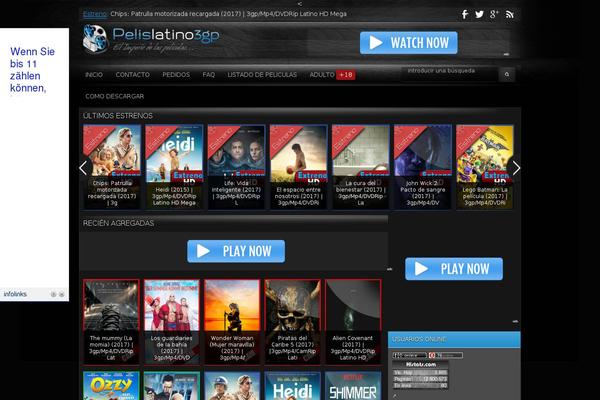Open La cura del bienestar poster
The width and height of the screenshot is (600, 400).
point(360,167)
